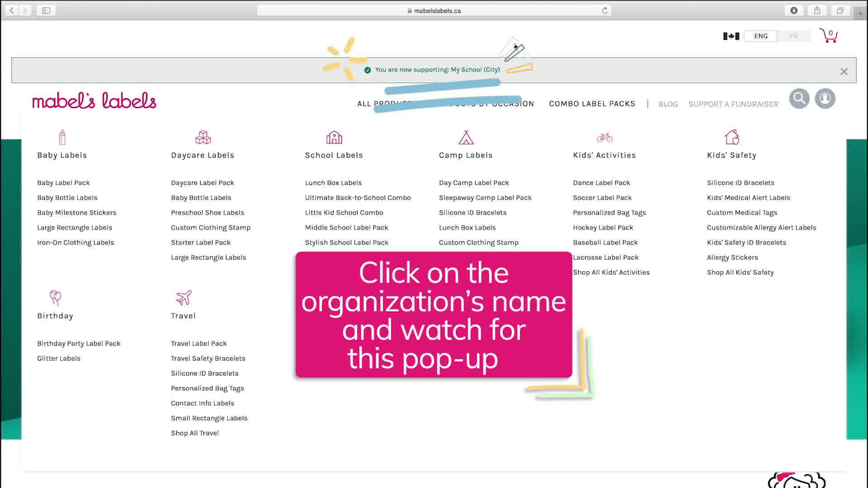Click the Camp Labels tent icon
This screenshot has width=868, height=488.
(466, 137)
